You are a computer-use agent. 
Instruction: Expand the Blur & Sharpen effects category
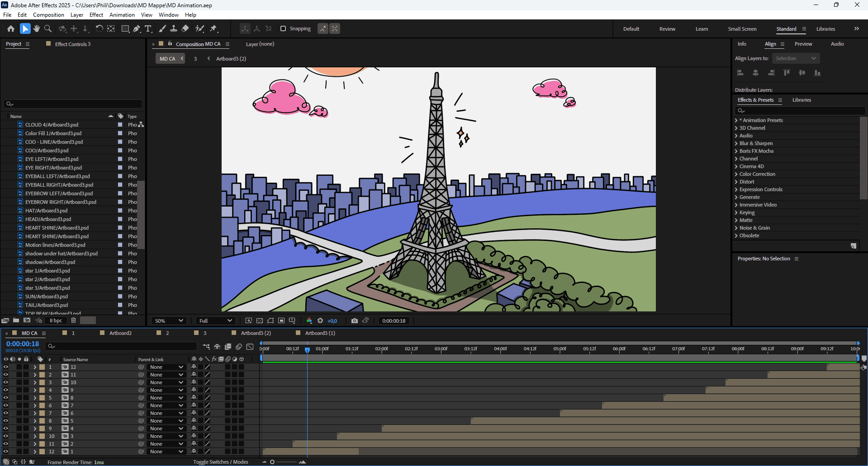[x=736, y=143]
